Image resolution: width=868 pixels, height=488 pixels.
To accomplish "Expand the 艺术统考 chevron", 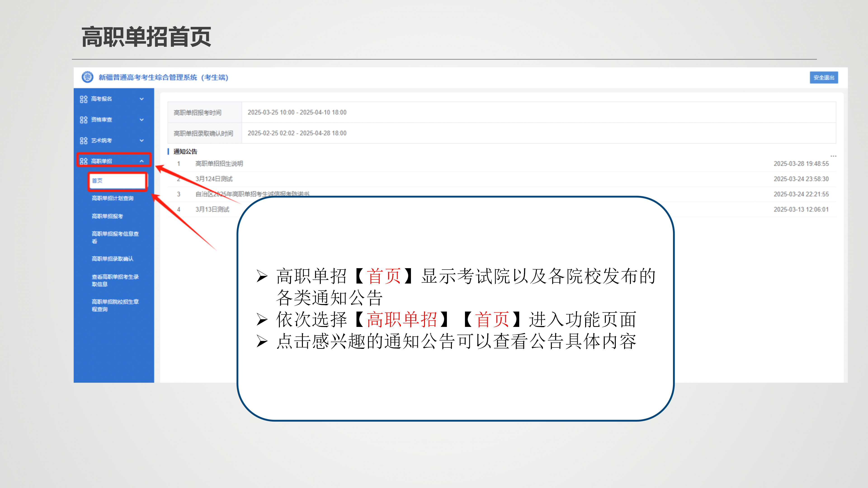I will [x=142, y=141].
